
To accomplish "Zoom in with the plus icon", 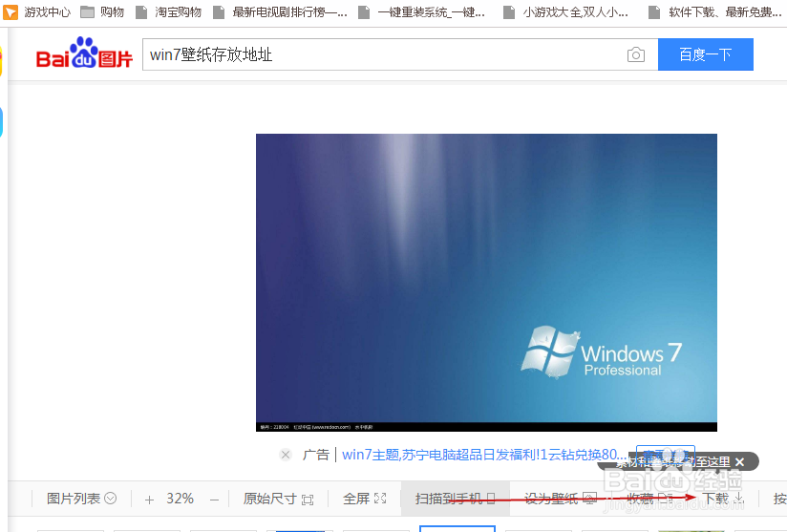I will (149, 500).
